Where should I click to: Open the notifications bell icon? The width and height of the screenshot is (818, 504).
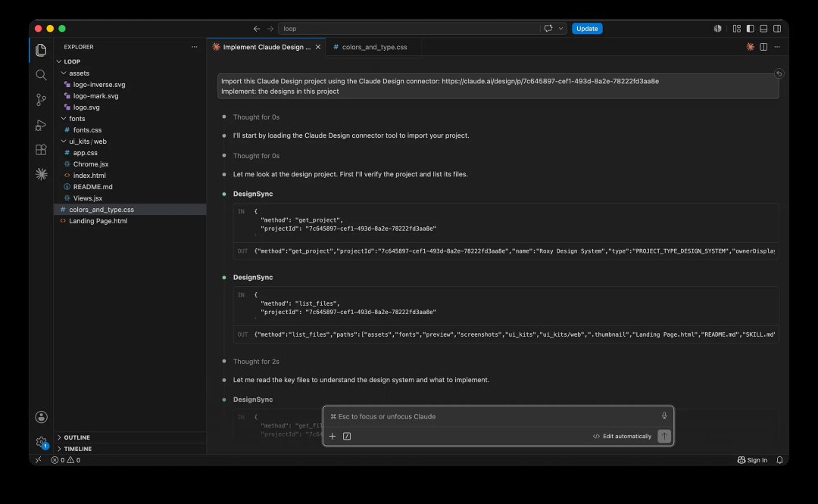779,460
